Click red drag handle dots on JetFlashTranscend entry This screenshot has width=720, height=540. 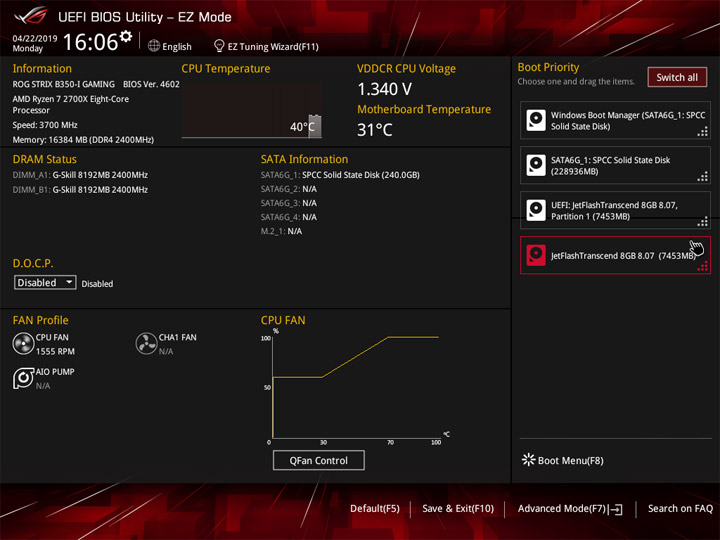click(703, 266)
